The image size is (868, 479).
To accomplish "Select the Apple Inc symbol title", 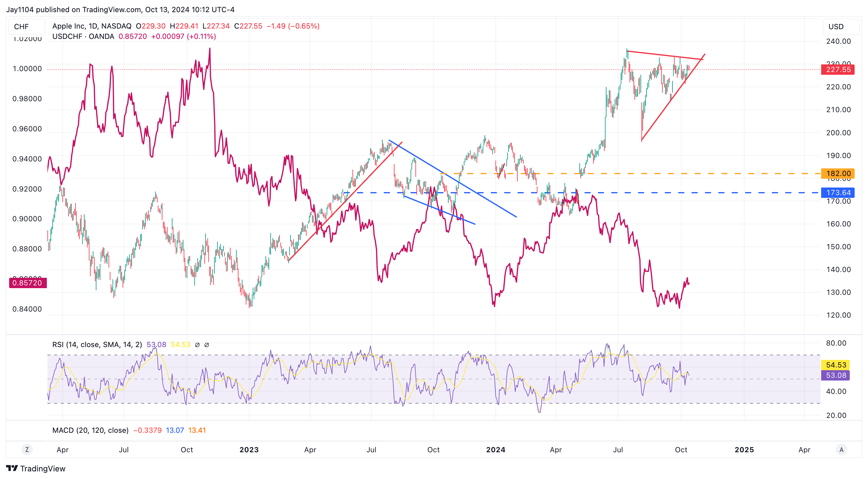I will point(92,26).
